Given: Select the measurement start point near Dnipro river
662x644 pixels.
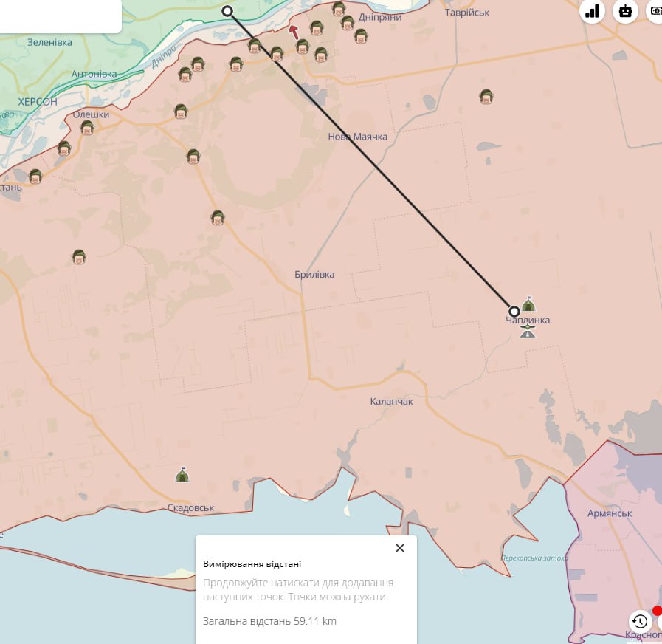Looking at the screenshot, I should (227, 11).
